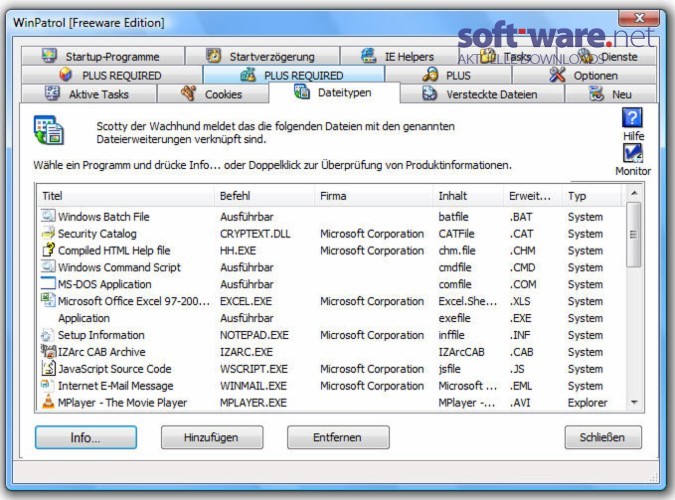Select the "MPLAYER.EXE" command cell
The width and height of the screenshot is (675, 500).
(x=253, y=402)
